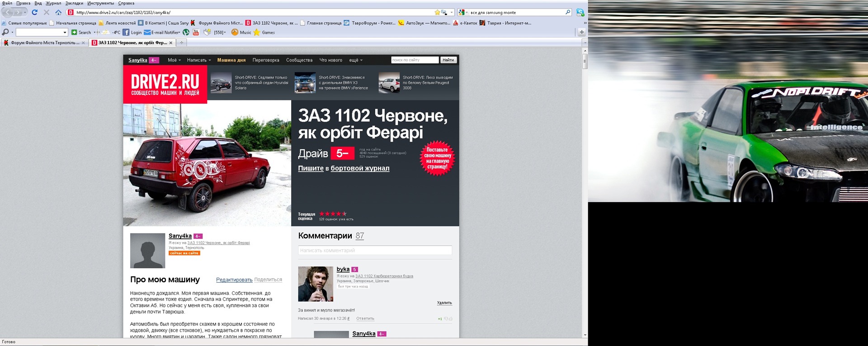Click byka's avatar photo in comments
The image size is (868, 346).
[x=316, y=284]
